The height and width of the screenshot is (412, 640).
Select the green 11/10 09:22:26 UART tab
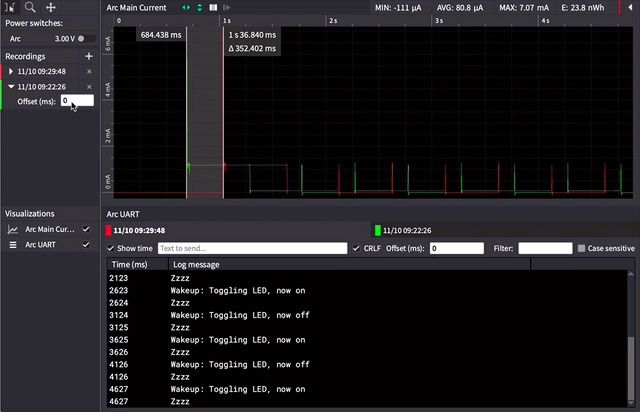pyautogui.click(x=505, y=230)
